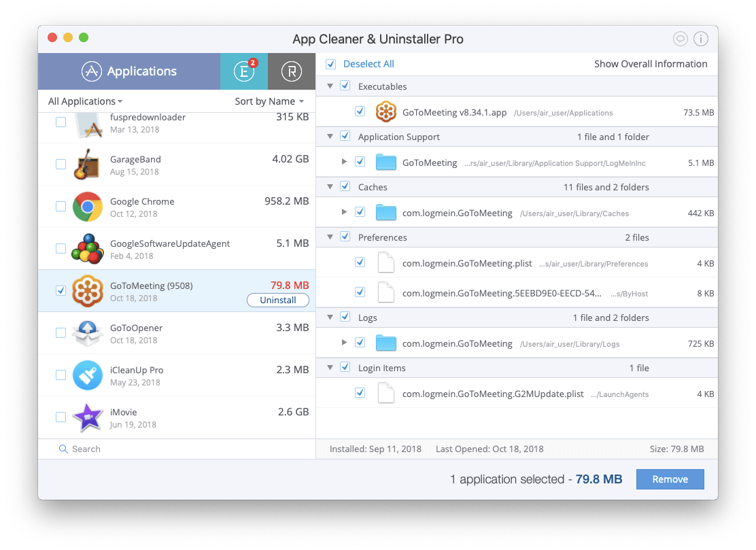Switch to the Remaining Files tab
This screenshot has height=550, width=756.
291,71
